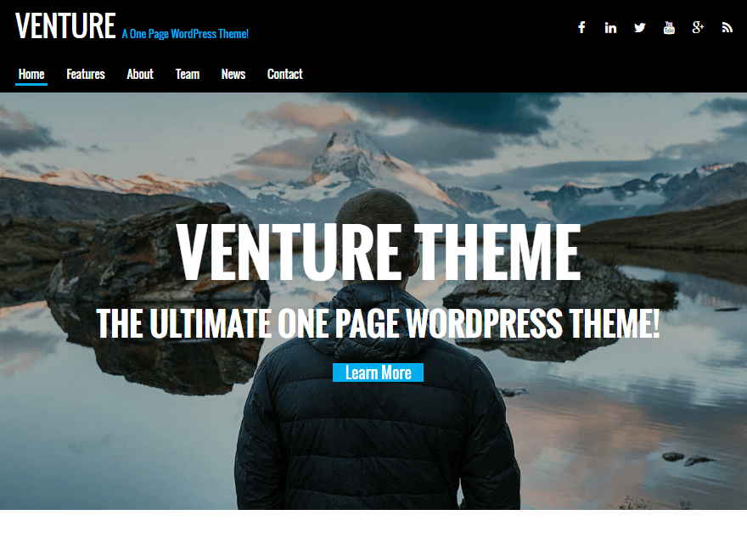Click the blue Learn More button

coord(378,372)
